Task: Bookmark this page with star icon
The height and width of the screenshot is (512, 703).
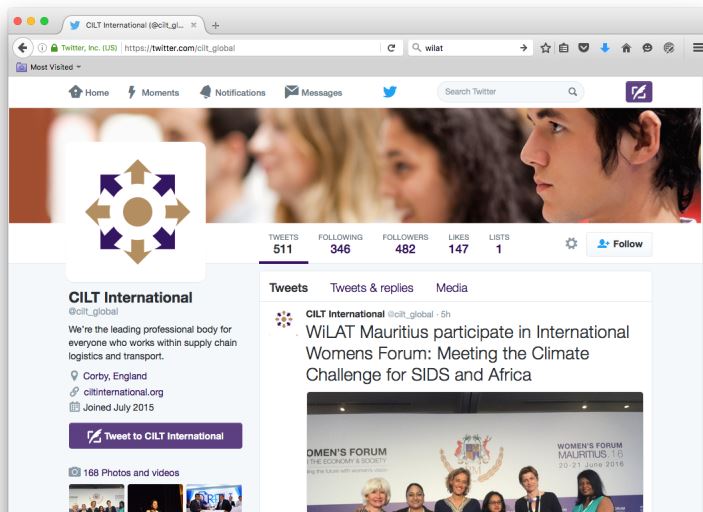Action: (545, 48)
